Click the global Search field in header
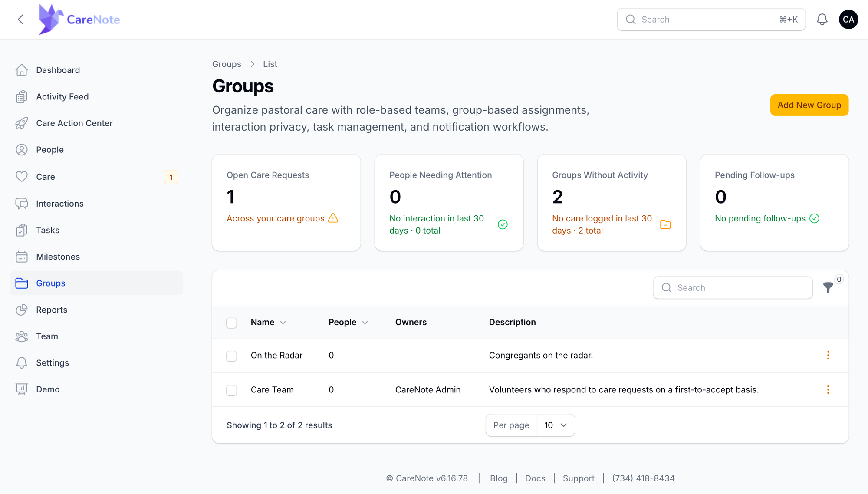 point(711,20)
